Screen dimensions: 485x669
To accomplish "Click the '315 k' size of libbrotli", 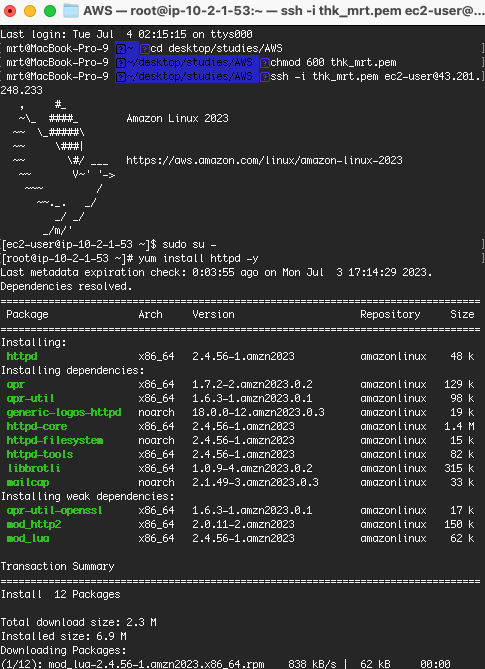I will point(459,468).
